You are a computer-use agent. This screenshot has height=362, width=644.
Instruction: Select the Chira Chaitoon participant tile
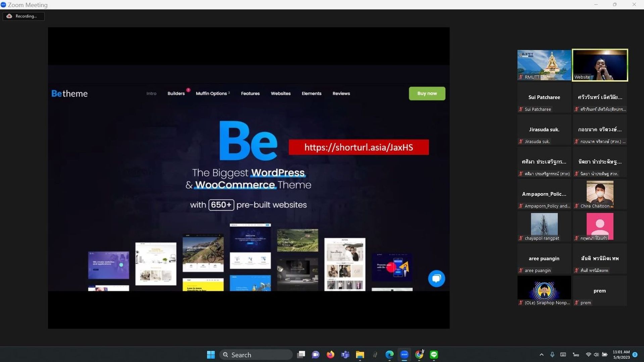coord(600,194)
